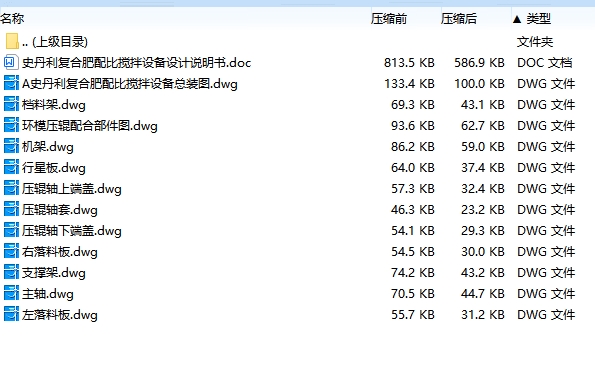Image resolution: width=595 pixels, height=382 pixels.
Task: Click the 57.3 KB size cell
Action: (x=412, y=189)
